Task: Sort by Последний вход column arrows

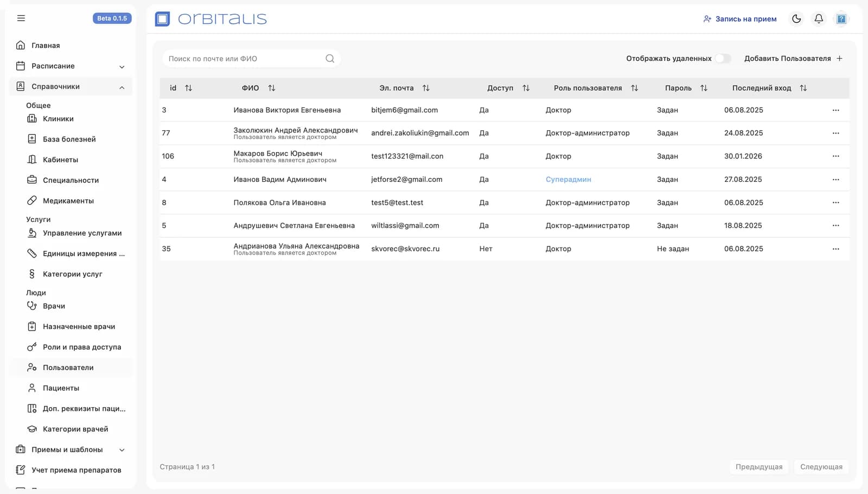Action: 803,88
